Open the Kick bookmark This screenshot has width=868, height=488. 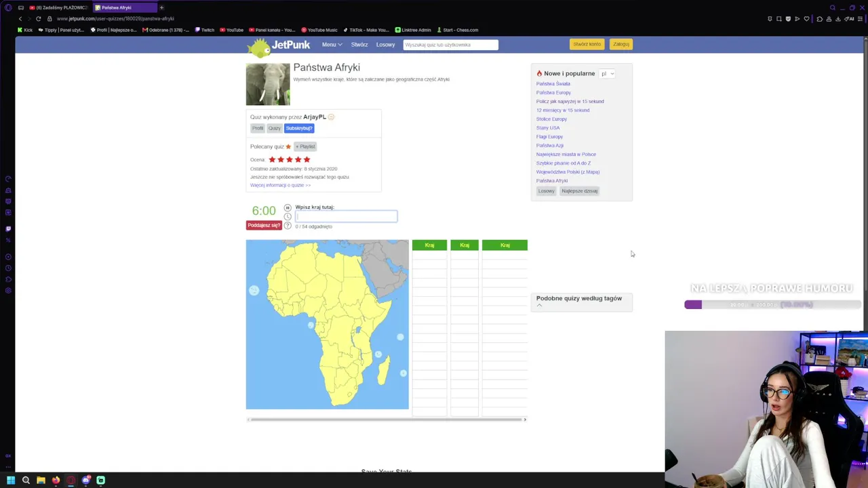(x=25, y=30)
